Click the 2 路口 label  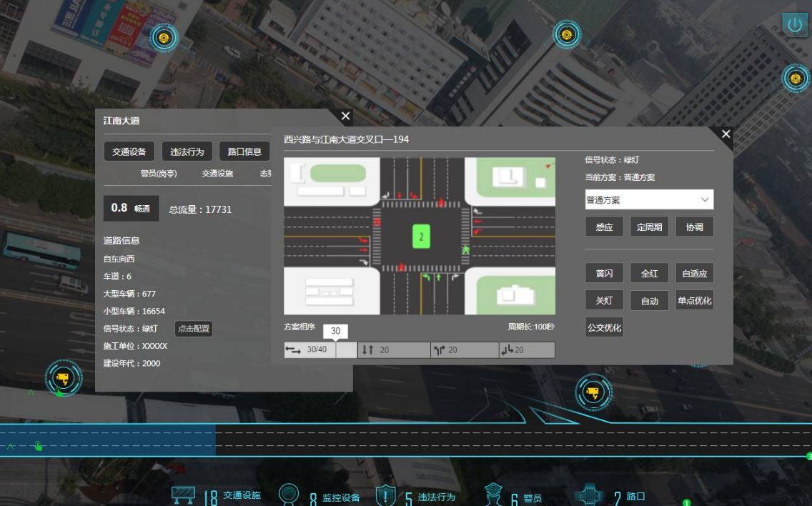pos(629,497)
